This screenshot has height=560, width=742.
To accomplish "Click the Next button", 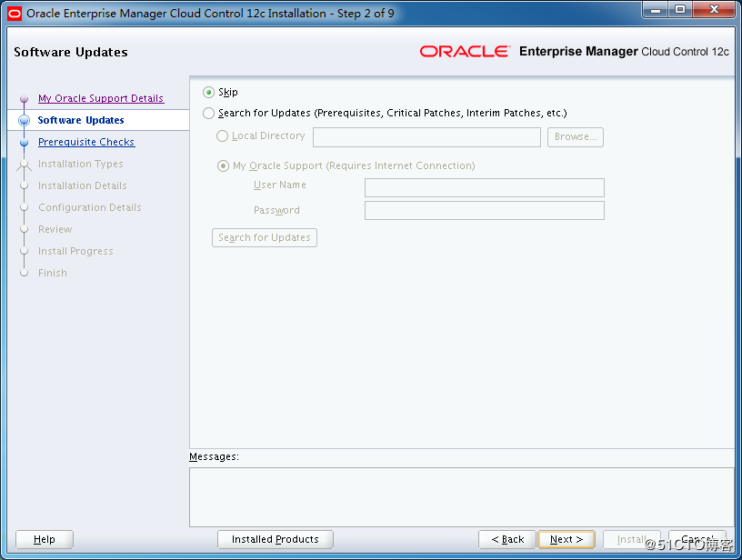I will (x=566, y=539).
